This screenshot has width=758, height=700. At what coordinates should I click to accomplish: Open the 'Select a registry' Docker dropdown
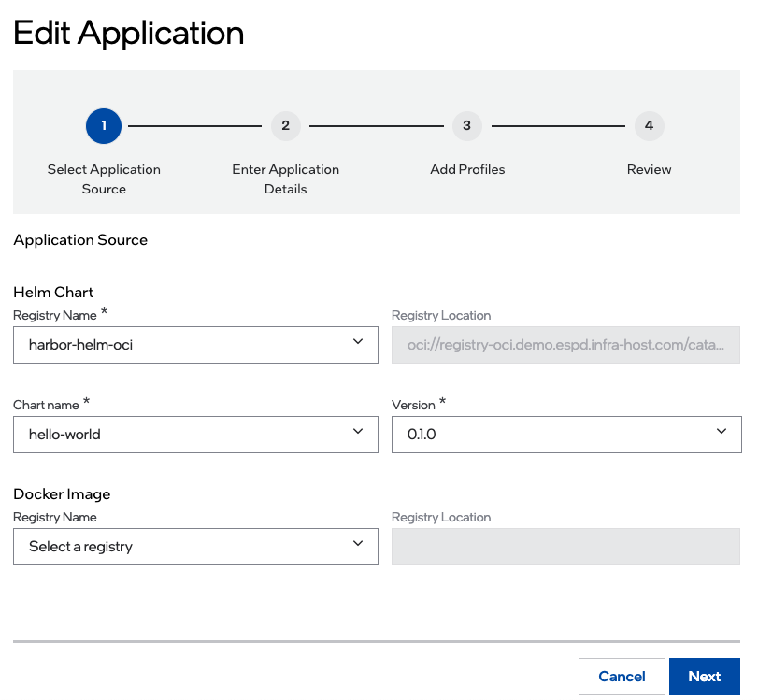(x=195, y=546)
